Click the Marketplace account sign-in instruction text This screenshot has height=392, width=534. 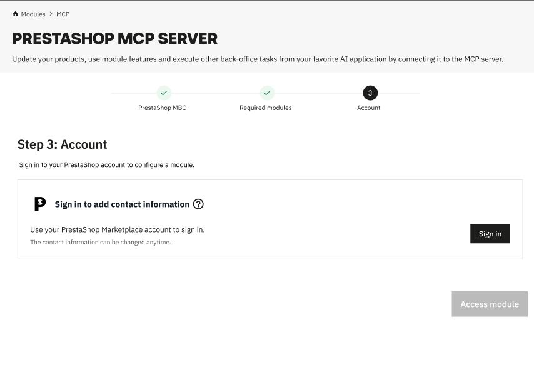coord(118,229)
